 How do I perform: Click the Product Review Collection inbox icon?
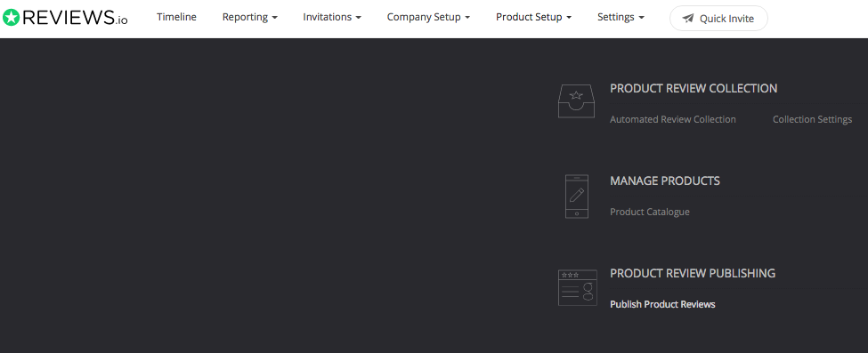click(x=576, y=101)
